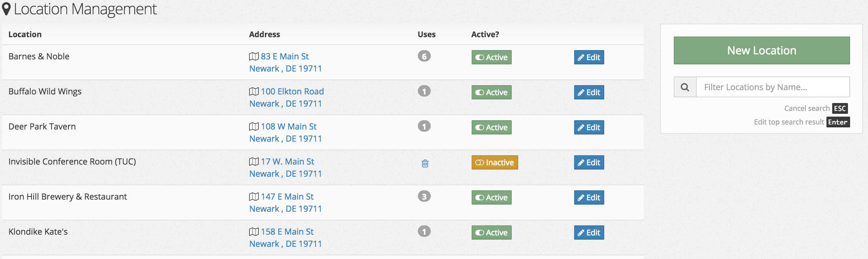Viewport: 868px width, 259px height.
Task: Toggle Active status for Deer Park Tavern
Action: pos(491,127)
